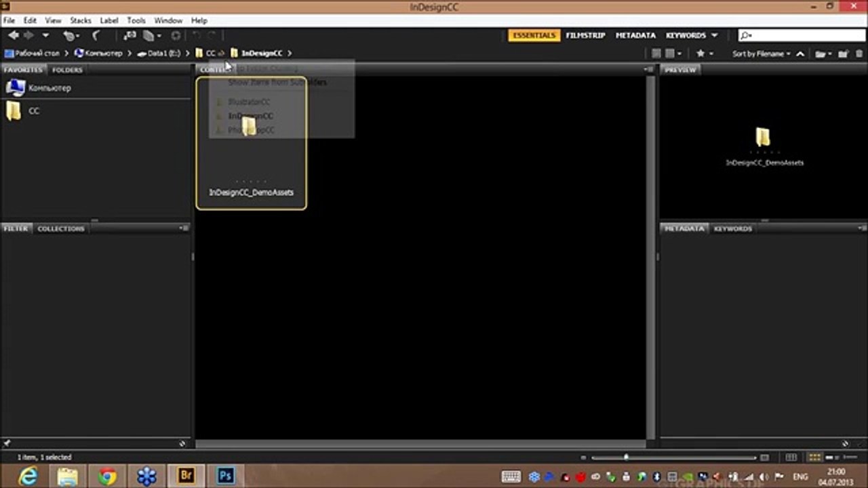Viewport: 868px width, 488px height.
Task: Open the Window menu
Action: (x=168, y=20)
